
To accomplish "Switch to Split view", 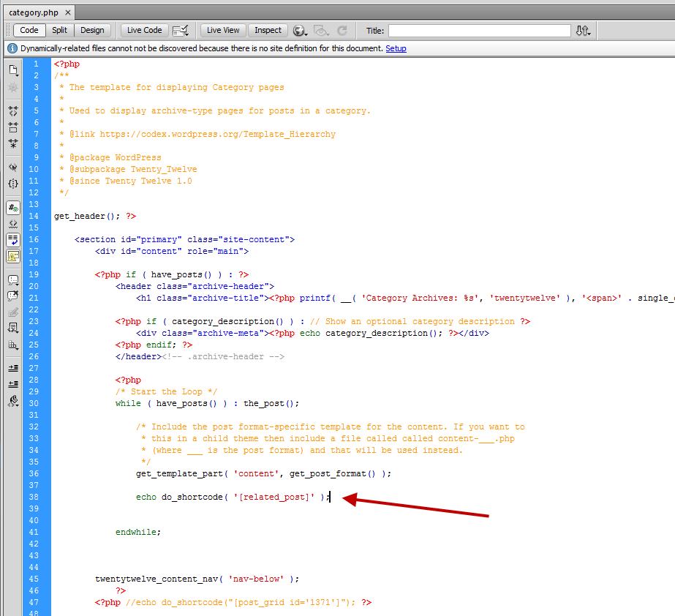I will pyautogui.click(x=59, y=30).
